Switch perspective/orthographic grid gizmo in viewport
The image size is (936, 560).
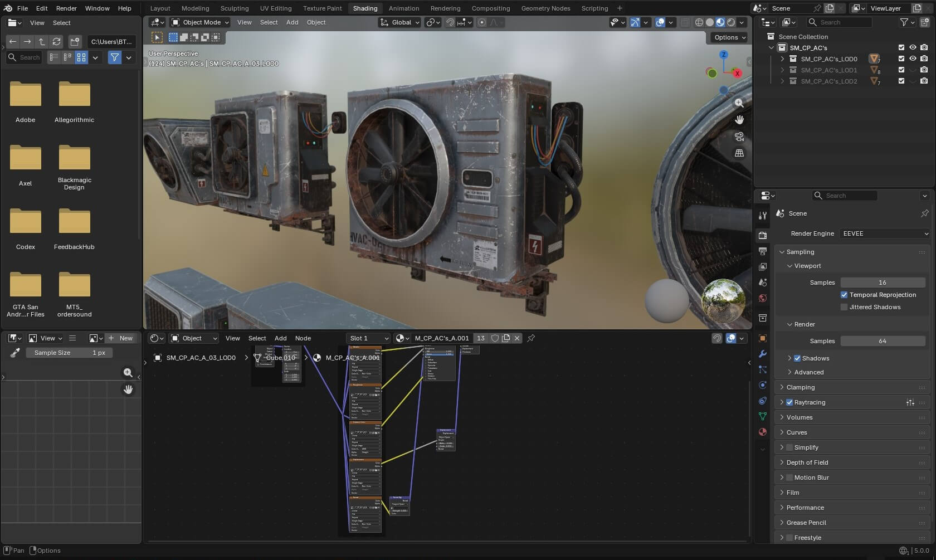click(739, 153)
